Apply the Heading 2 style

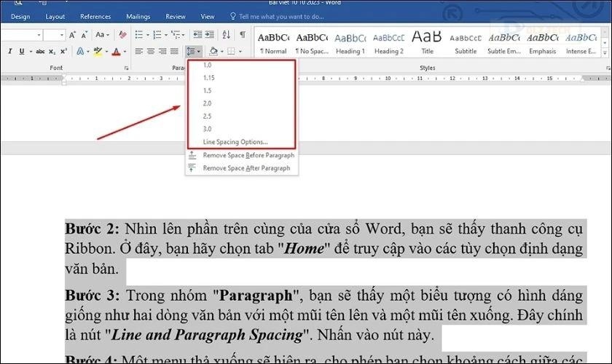(x=389, y=43)
